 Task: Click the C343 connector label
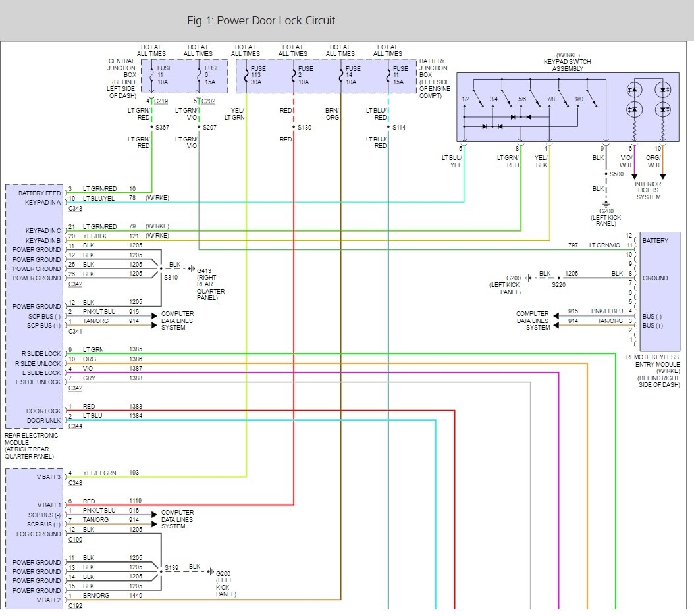coord(75,208)
